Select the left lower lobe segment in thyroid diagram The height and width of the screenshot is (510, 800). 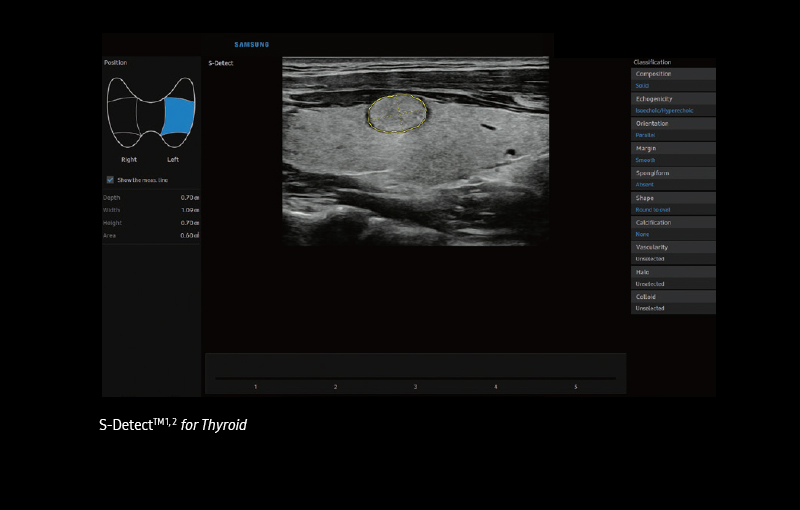[x=174, y=140]
